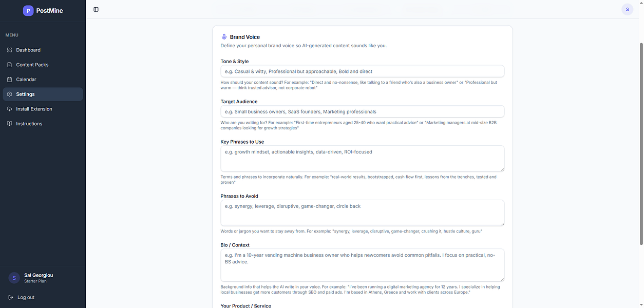Click the Your Product / Service label

pos(246,305)
